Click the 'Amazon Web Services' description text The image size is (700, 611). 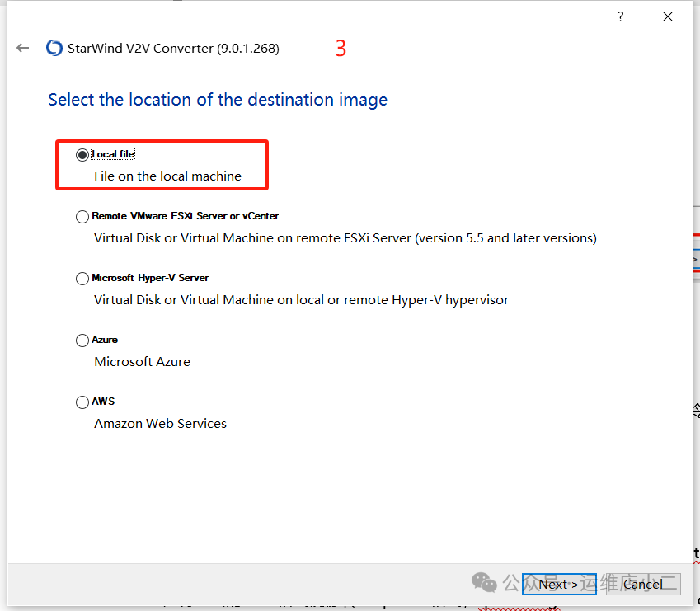[160, 423]
